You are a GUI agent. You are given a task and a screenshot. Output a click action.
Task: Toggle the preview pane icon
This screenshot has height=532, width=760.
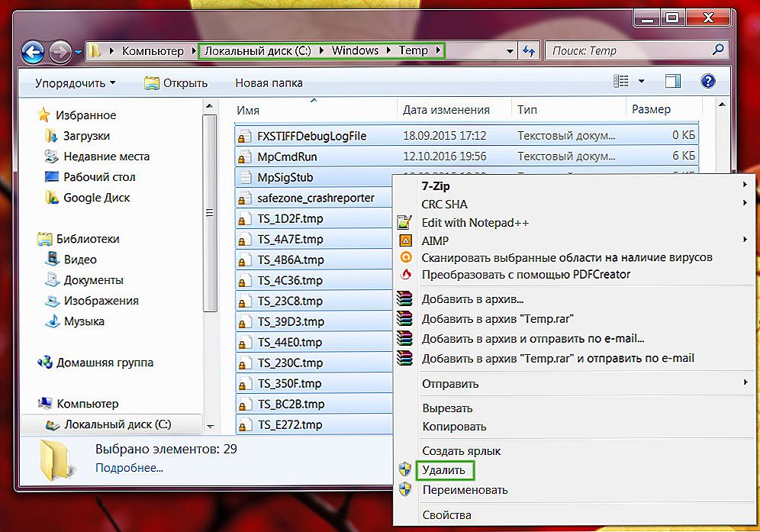[673, 81]
